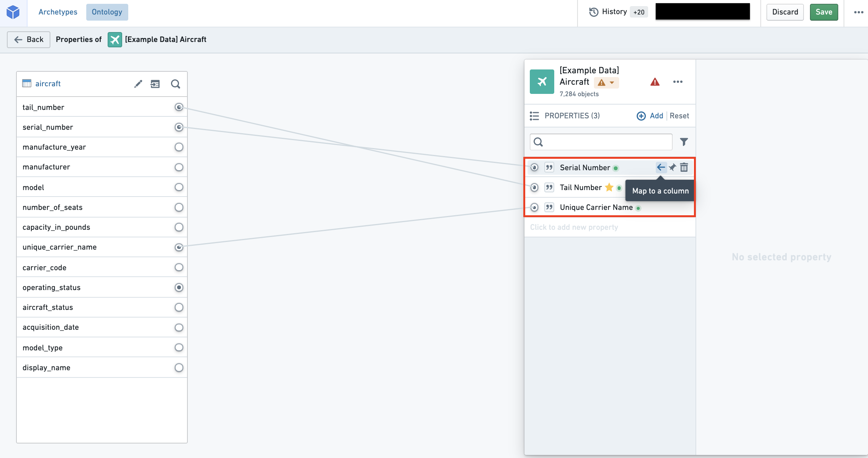Open the top-right more options menu
Viewport: 868px width, 458px height.
pos(859,12)
